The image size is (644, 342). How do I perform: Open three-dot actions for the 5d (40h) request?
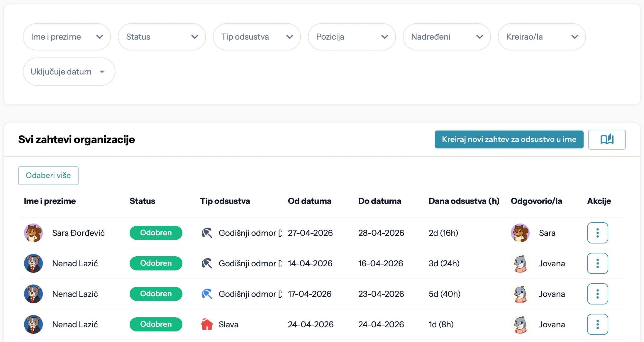597,294
